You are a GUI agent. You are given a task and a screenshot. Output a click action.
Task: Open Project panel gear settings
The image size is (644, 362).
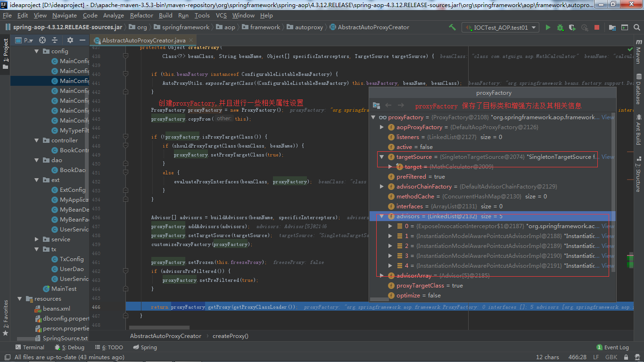(70, 40)
